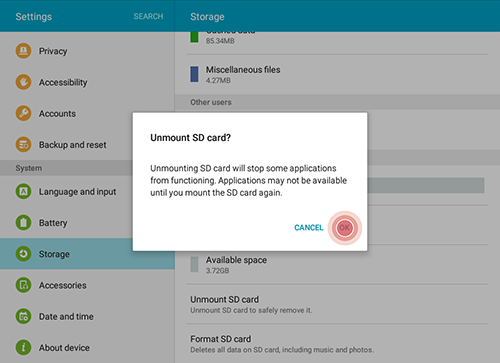Open Battery settings

coord(87,223)
